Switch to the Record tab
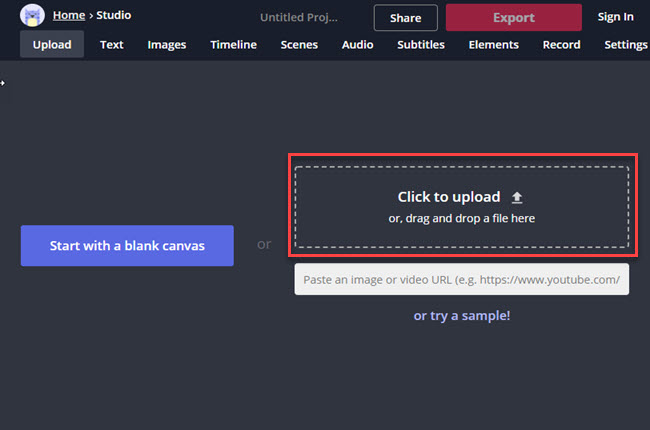Screen dimensions: 650x430 click(x=561, y=45)
